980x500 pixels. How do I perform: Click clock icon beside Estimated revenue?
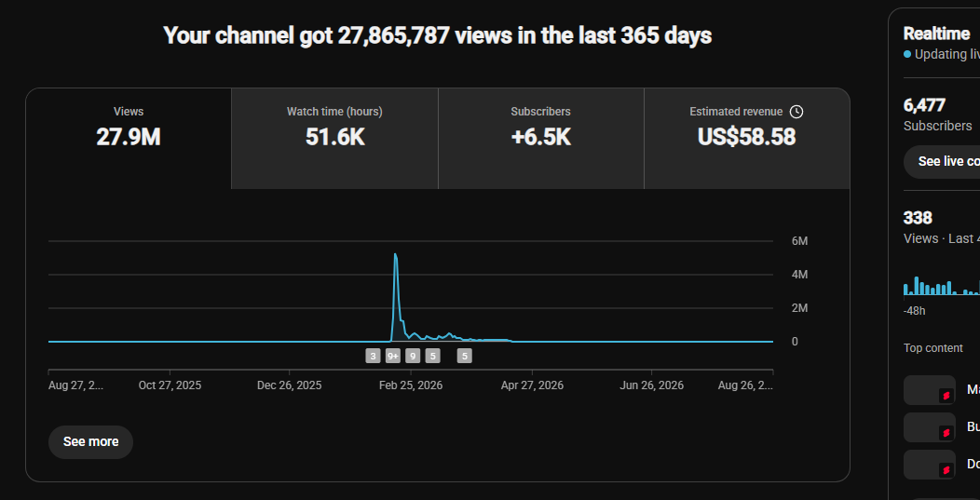click(x=796, y=112)
